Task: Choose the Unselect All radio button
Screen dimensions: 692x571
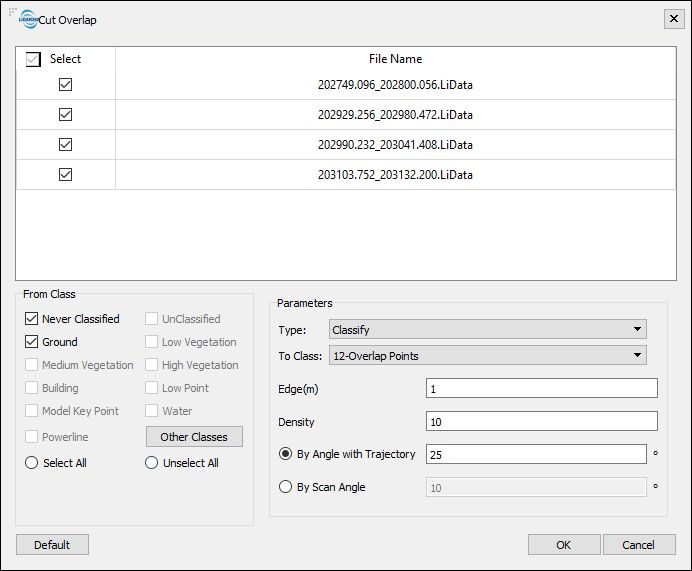Action: click(151, 462)
